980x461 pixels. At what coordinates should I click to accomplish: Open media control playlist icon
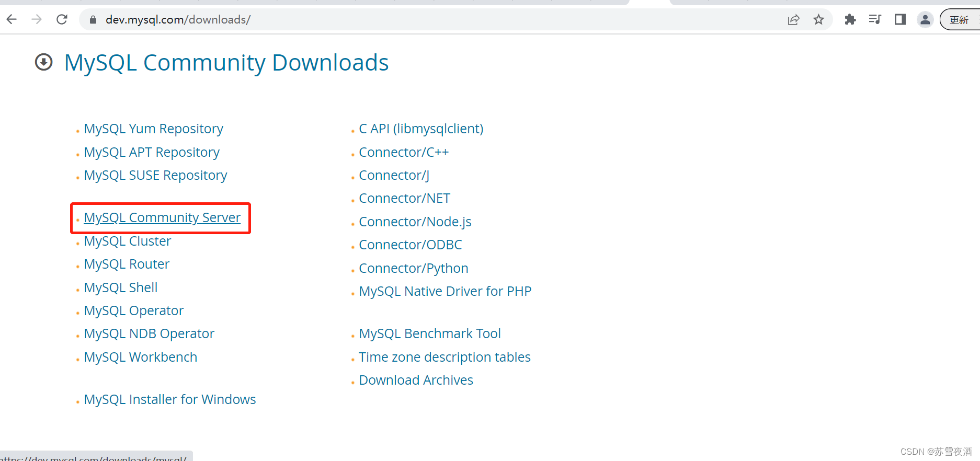point(875,20)
